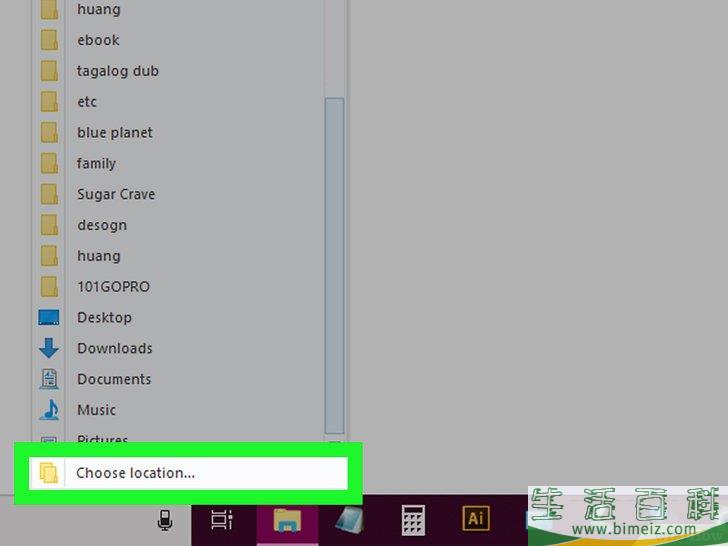Select the folder named etc
728x546 pixels.
tap(89, 102)
